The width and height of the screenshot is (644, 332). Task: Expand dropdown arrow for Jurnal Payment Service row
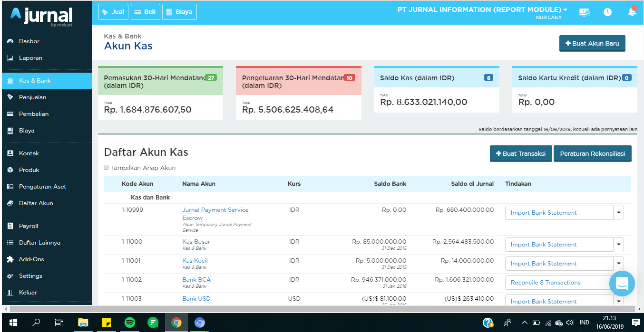coord(618,213)
